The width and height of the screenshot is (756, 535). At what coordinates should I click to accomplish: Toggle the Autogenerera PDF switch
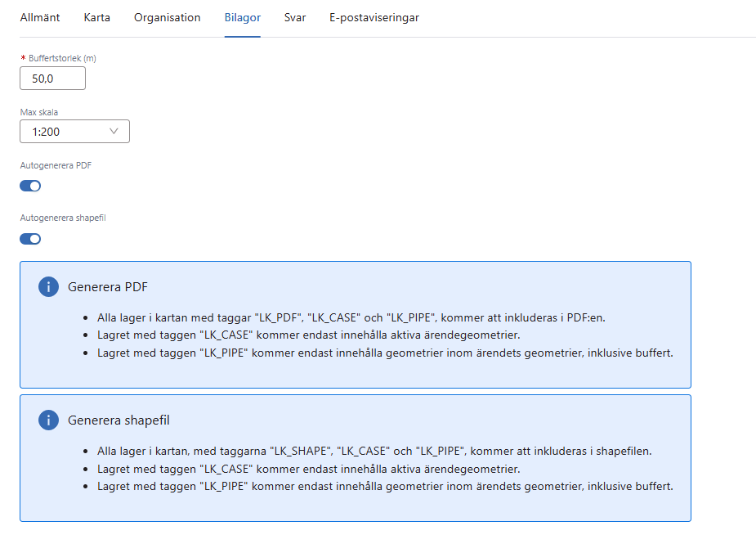30,186
